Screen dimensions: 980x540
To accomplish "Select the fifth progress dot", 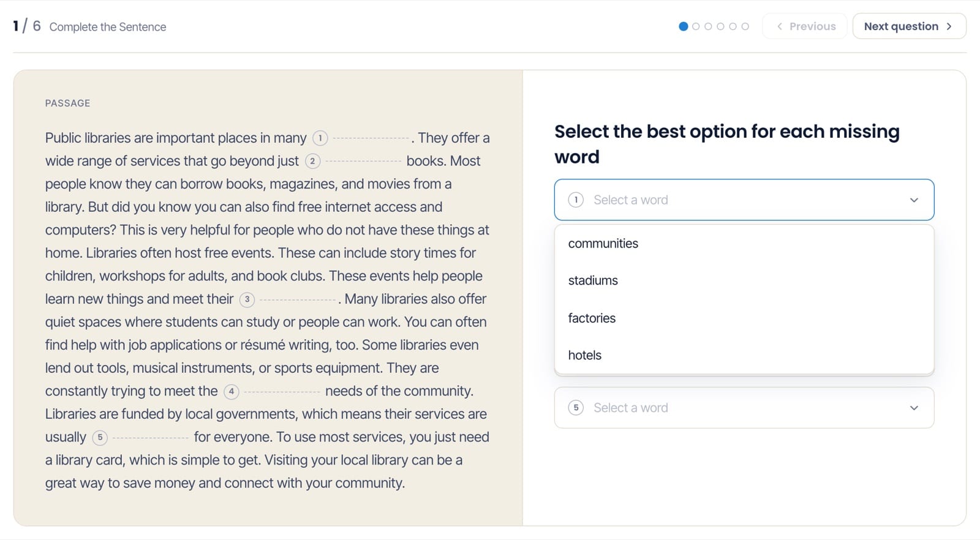I will pyautogui.click(x=733, y=26).
